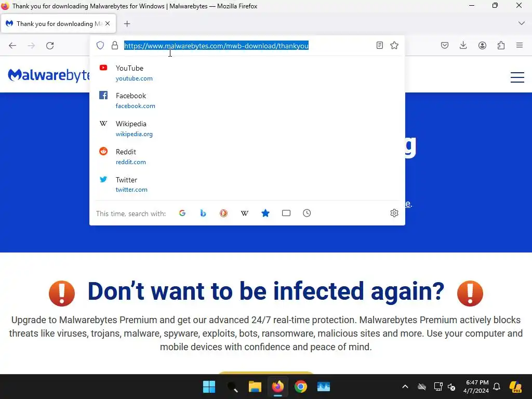Open Windows Start menu
Screen dimensions: 532x399
[x=209, y=387]
